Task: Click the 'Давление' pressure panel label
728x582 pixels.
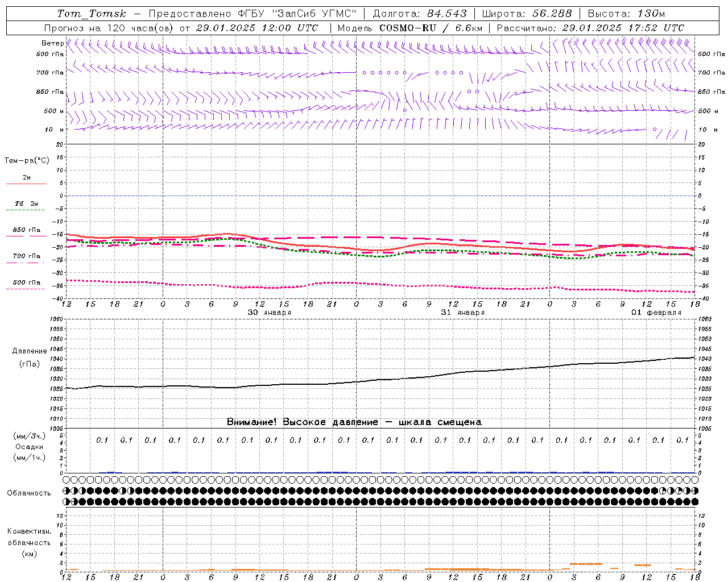Action: 30,351
